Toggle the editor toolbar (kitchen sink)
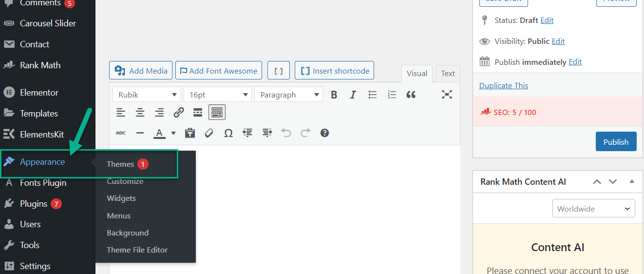 [217, 113]
